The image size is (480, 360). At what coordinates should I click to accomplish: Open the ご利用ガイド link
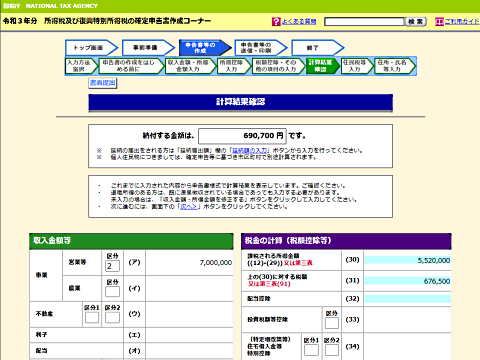click(x=462, y=22)
